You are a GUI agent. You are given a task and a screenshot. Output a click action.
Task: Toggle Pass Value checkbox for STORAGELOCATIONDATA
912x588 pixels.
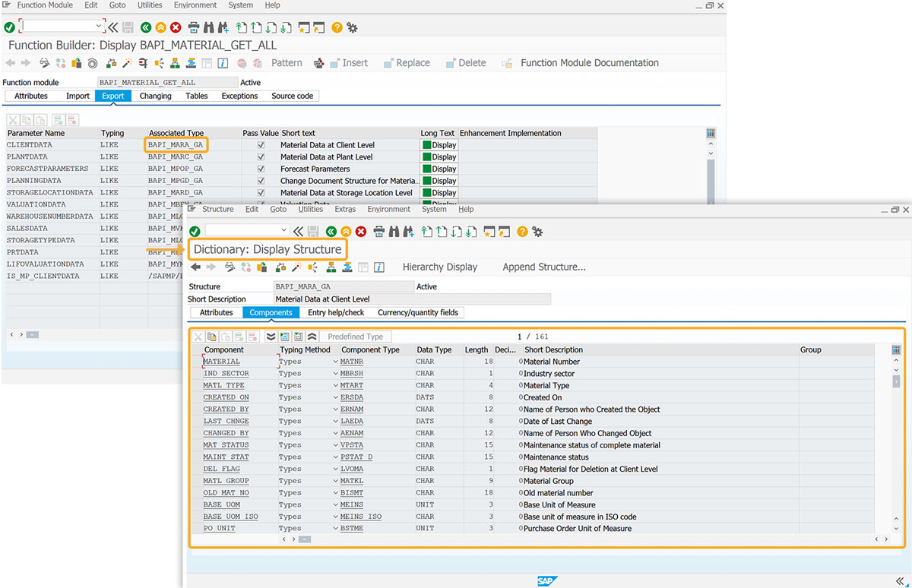click(261, 193)
